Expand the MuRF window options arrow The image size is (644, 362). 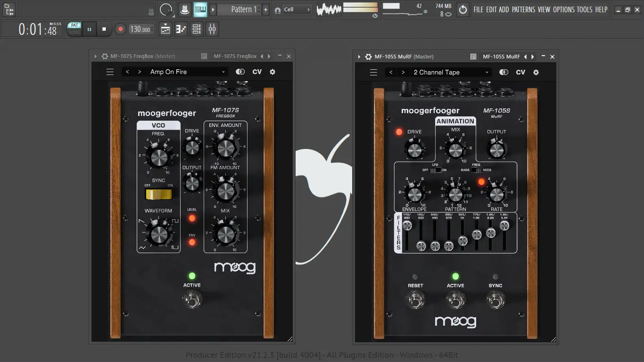coord(359,57)
